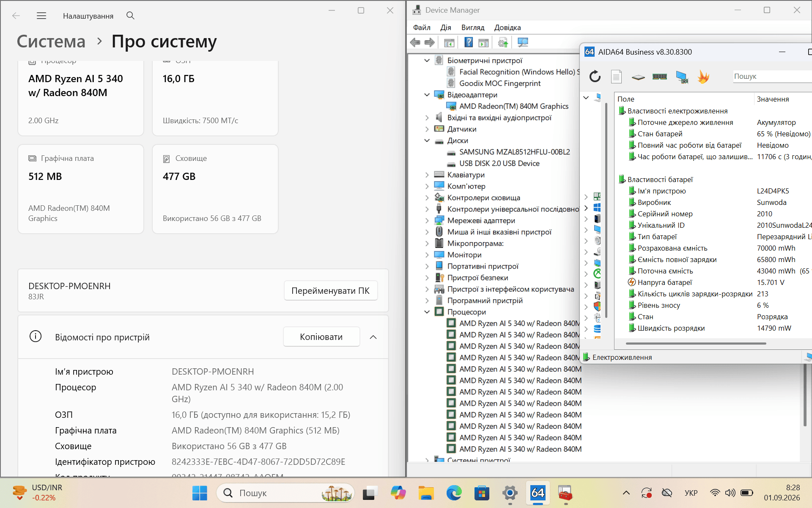This screenshot has height=508, width=812.
Task: Click the AIDA64 taskbar icon
Action: pyautogui.click(x=538, y=493)
